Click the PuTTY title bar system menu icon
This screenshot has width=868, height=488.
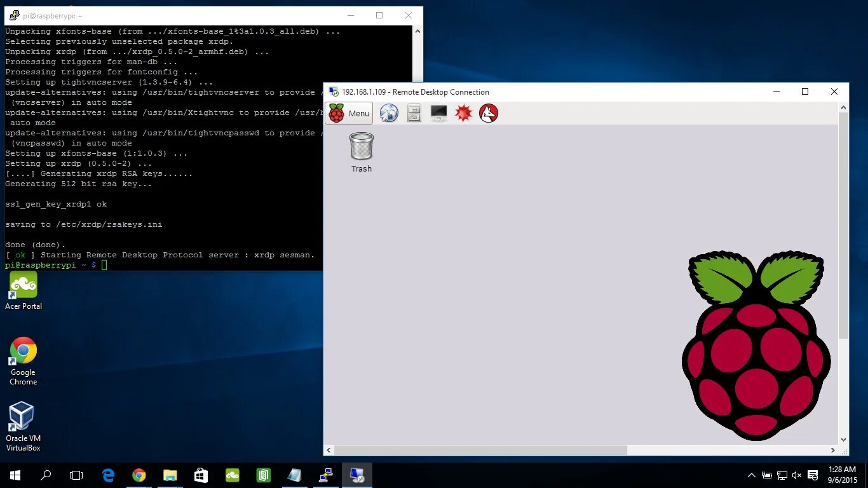click(14, 15)
